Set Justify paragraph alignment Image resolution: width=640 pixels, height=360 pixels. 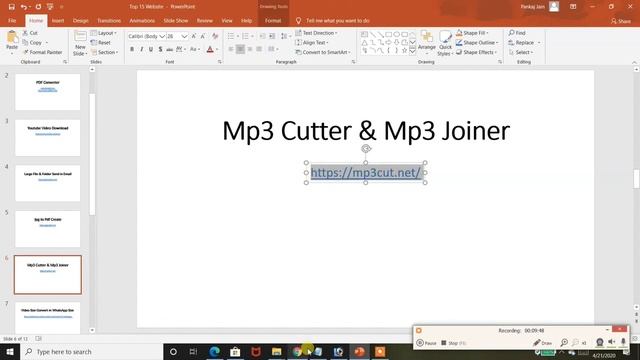[259, 49]
